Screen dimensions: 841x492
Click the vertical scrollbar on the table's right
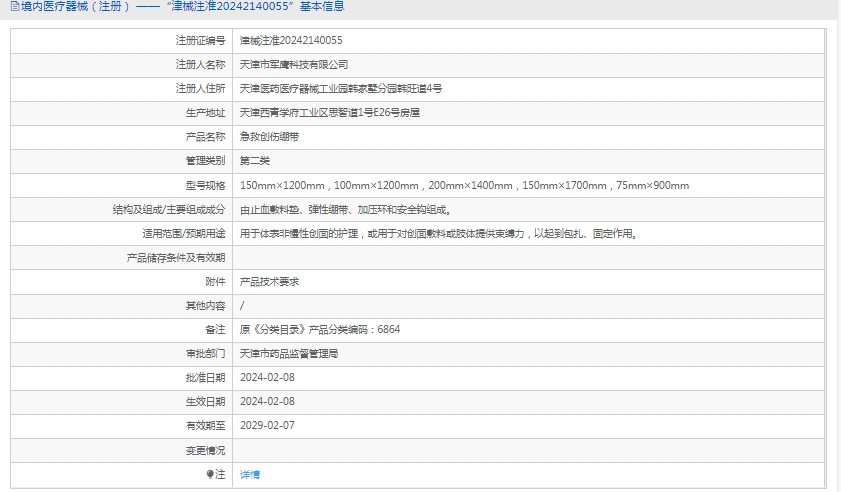832,250
